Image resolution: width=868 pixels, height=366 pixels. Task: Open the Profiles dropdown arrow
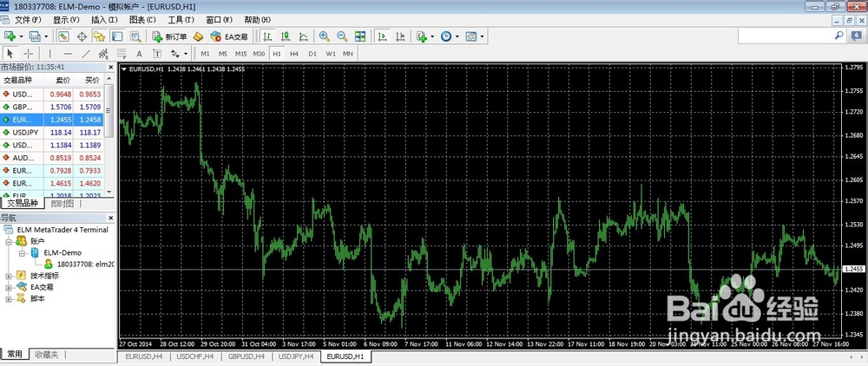click(x=46, y=36)
